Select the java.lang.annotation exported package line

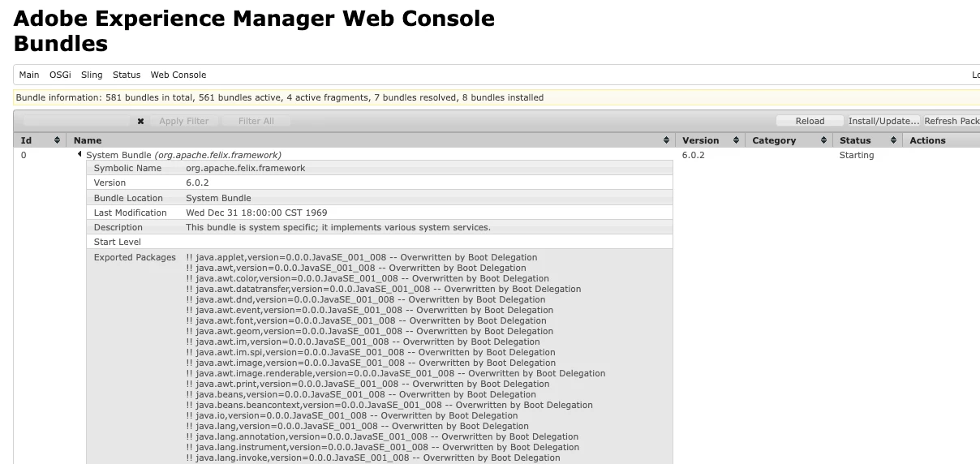[382, 436]
